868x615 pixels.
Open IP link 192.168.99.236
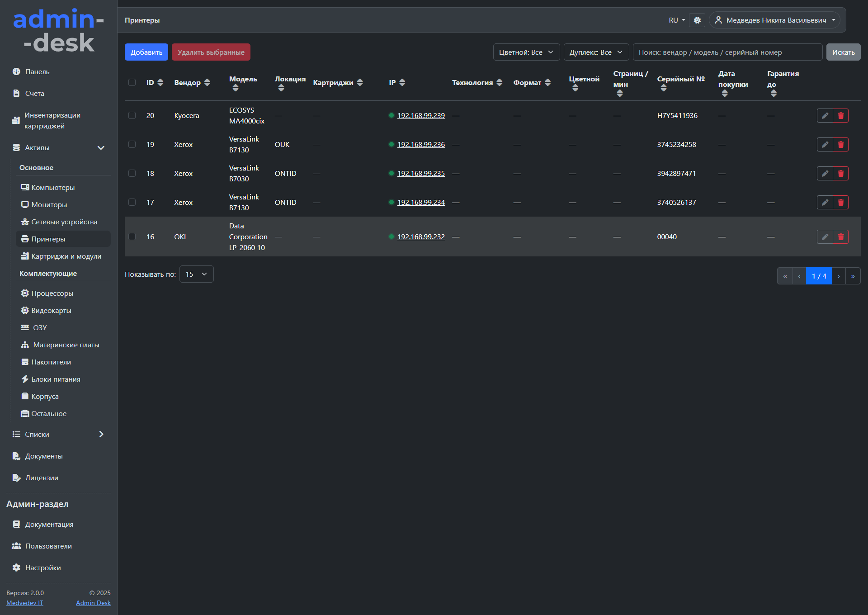(x=421, y=145)
